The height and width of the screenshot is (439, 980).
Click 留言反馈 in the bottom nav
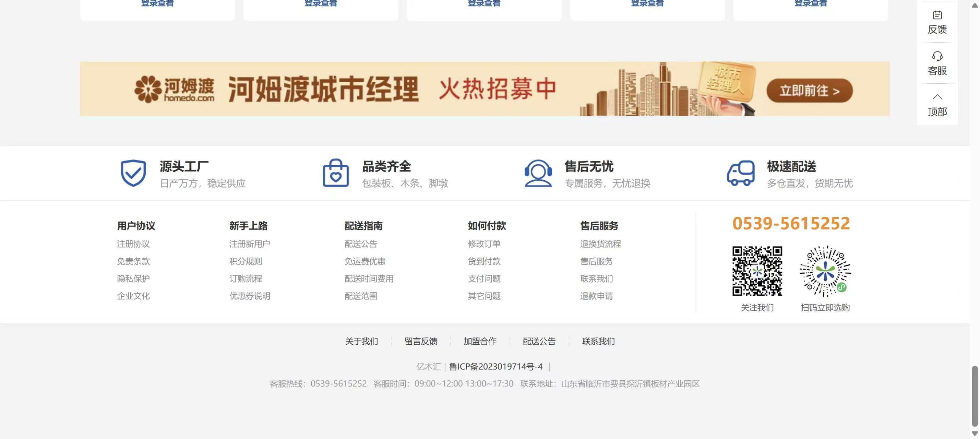point(421,341)
